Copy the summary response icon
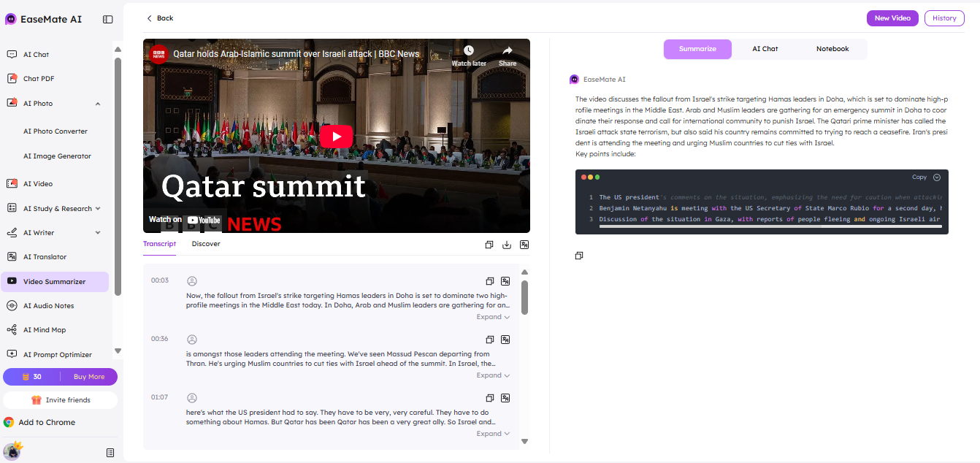 [579, 256]
